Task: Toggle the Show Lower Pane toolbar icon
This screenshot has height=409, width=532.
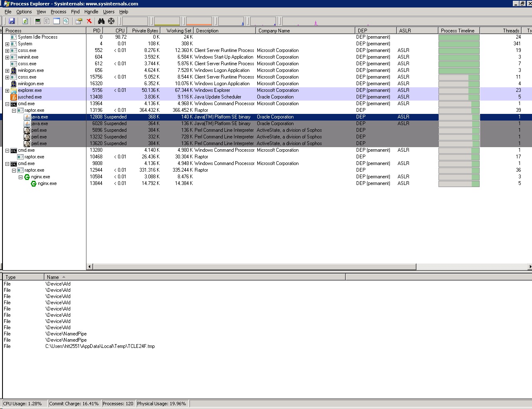Action: pyautogui.click(x=57, y=21)
